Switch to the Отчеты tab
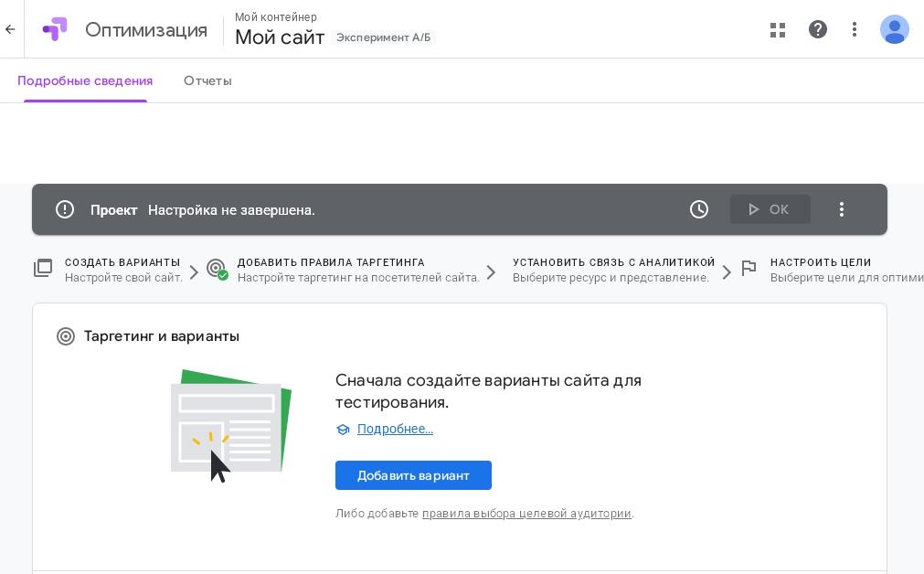 (207, 80)
